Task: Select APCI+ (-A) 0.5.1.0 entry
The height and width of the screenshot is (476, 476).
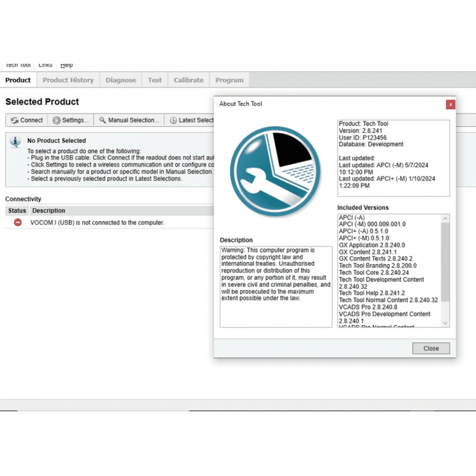Action: coord(363,231)
